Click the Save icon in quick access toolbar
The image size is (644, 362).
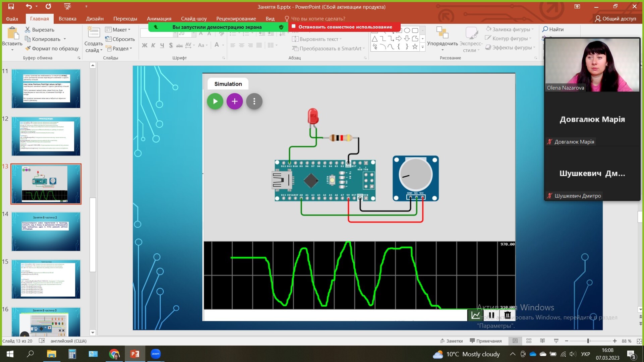(x=11, y=6)
